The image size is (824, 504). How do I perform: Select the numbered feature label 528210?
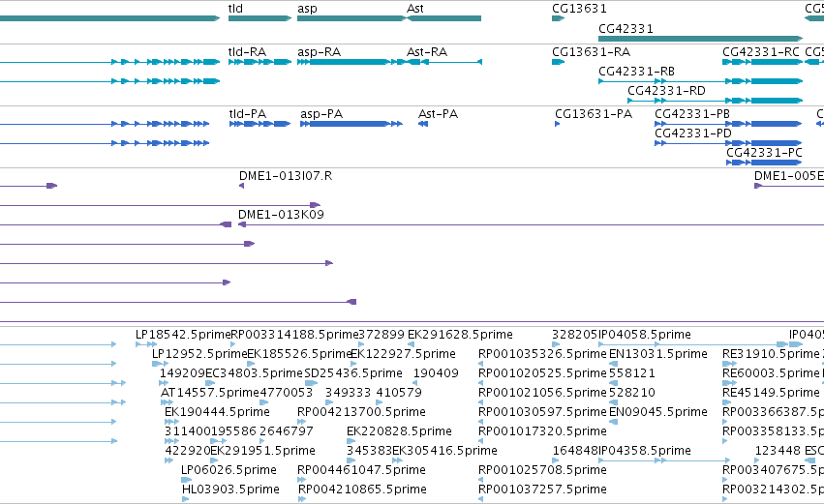pyautogui.click(x=632, y=393)
